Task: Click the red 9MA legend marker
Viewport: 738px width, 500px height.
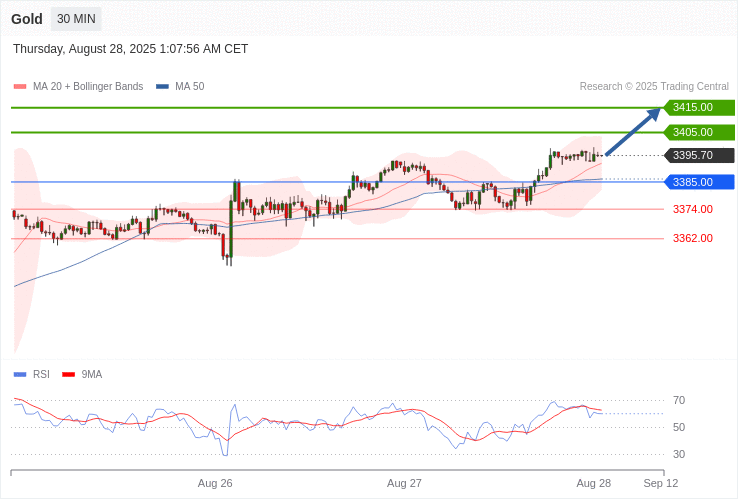Action: pyautogui.click(x=69, y=375)
